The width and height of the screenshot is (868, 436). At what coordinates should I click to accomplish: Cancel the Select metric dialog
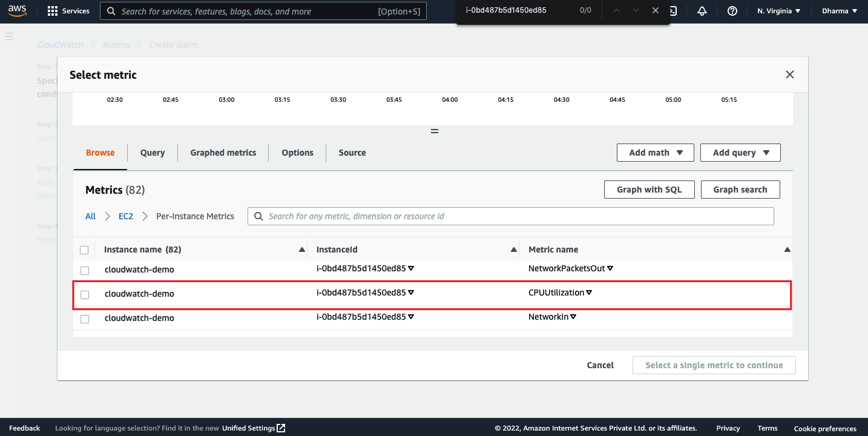click(600, 365)
